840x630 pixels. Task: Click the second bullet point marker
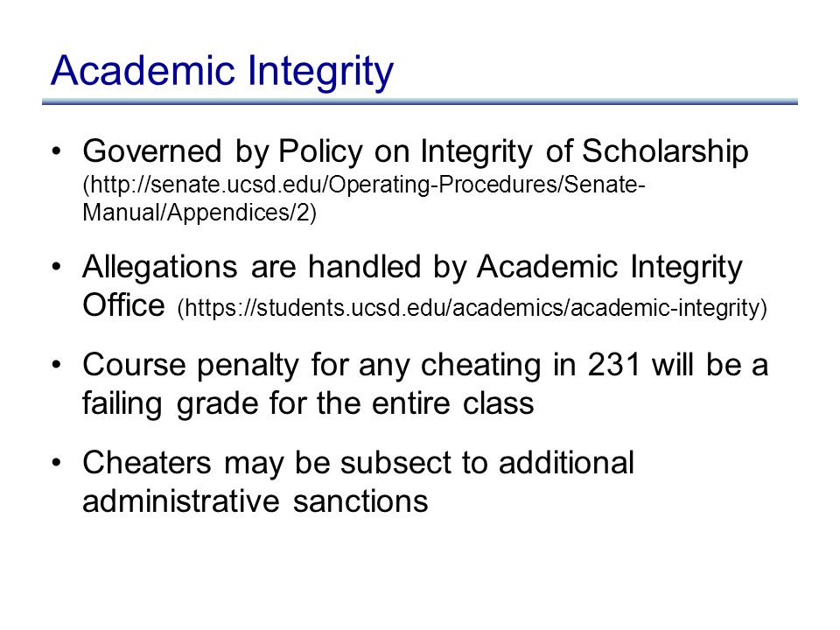[57, 266]
